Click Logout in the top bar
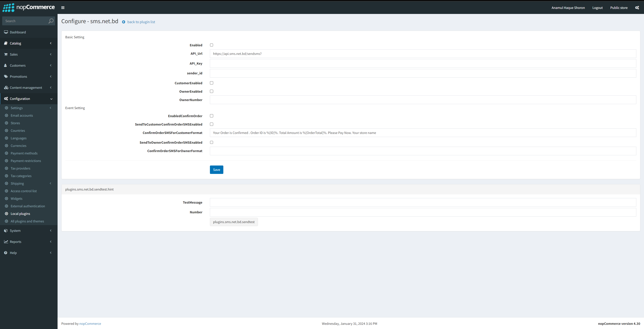Viewport: 644px width, 329px height. tap(598, 8)
